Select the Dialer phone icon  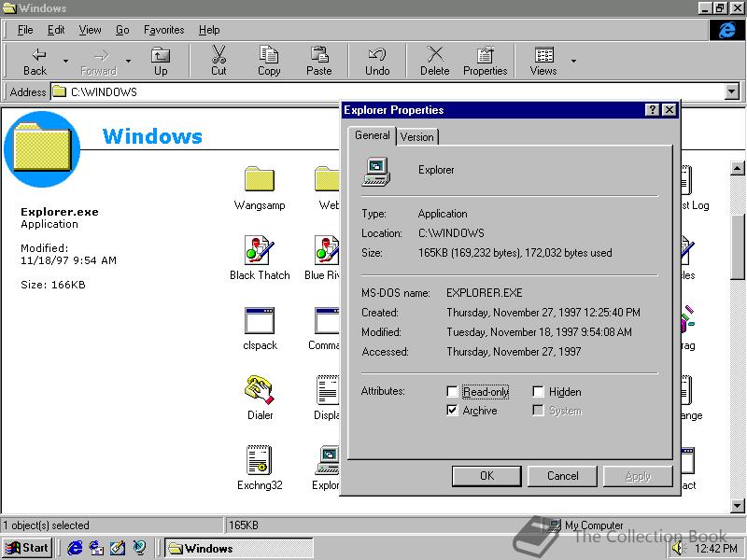point(260,398)
